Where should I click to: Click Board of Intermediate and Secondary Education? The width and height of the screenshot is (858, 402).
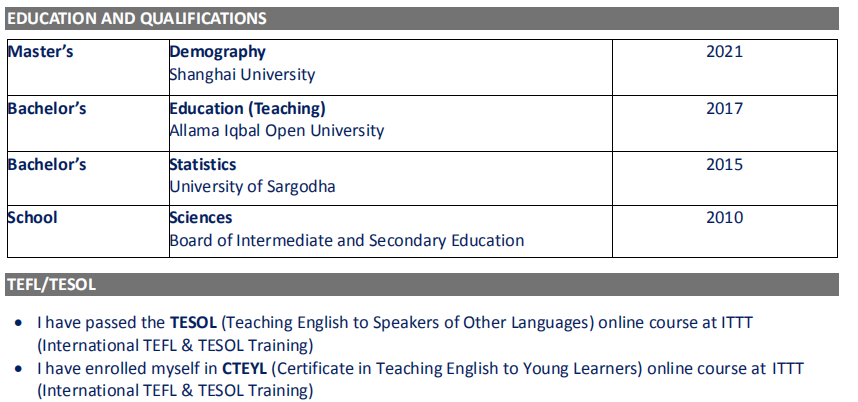coord(346,240)
